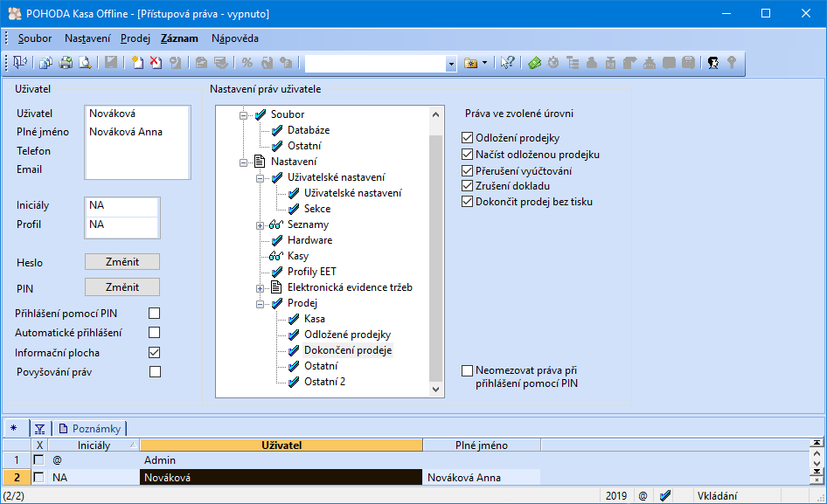Image resolution: width=827 pixels, height=504 pixels.
Task: Select the Odložené prodejky tree item
Action: [348, 335]
